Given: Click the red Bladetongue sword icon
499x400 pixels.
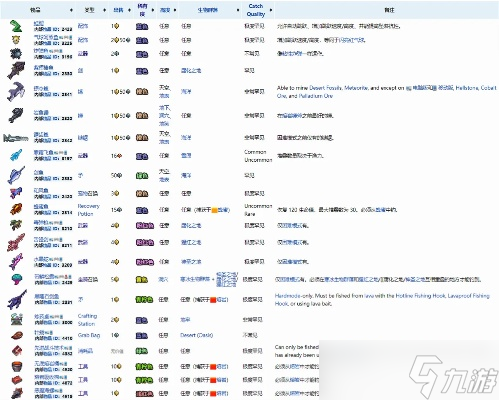Looking at the screenshot, I should pyautogui.click(x=16, y=242).
